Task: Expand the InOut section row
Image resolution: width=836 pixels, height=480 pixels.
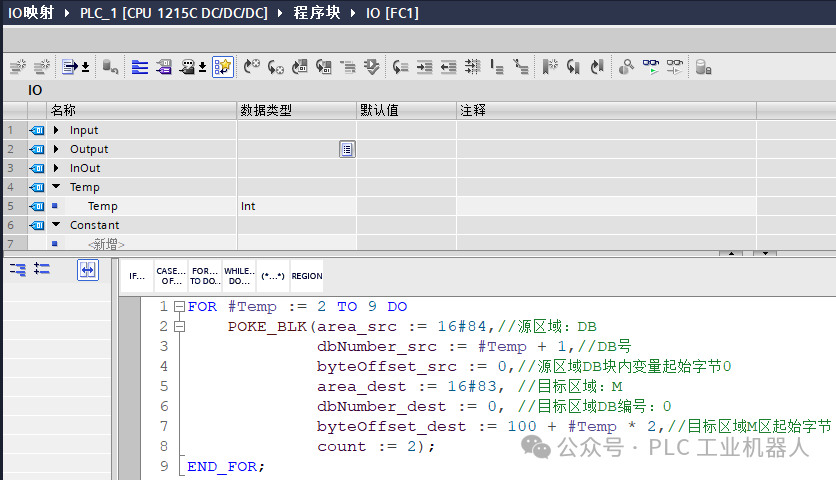Action: coord(56,168)
